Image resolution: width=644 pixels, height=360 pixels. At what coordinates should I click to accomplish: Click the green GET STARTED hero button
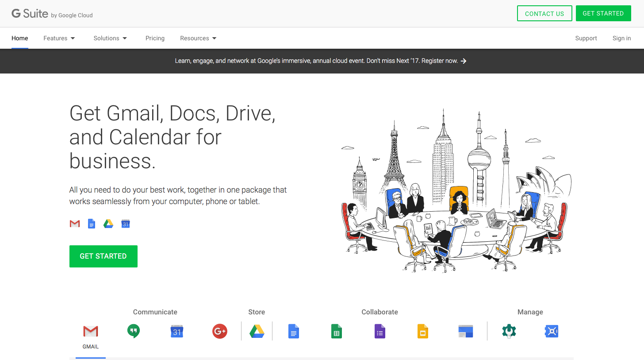pos(103,256)
